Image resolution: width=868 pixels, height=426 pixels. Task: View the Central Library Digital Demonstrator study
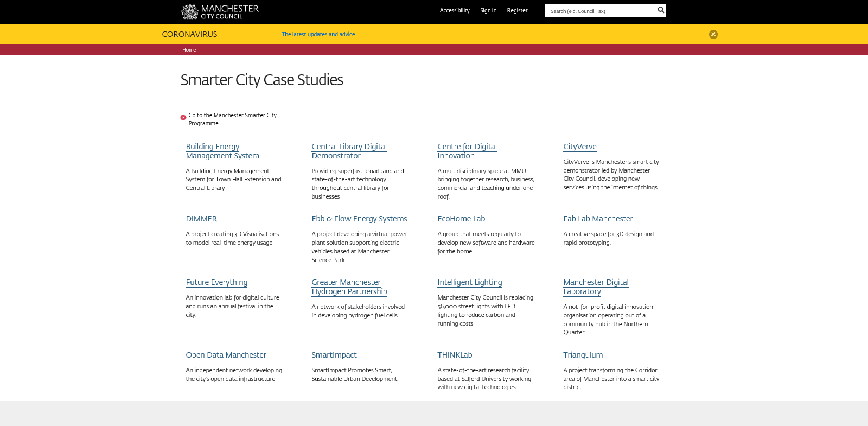[349, 151]
